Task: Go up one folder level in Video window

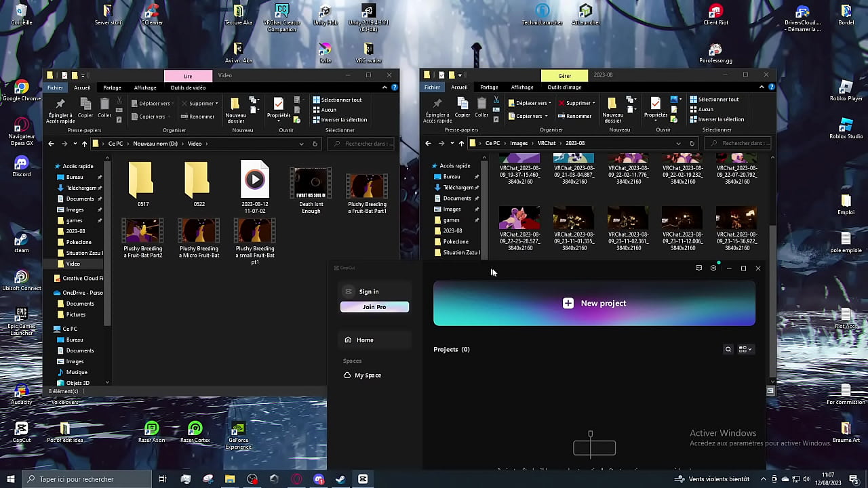Action: 84,144
